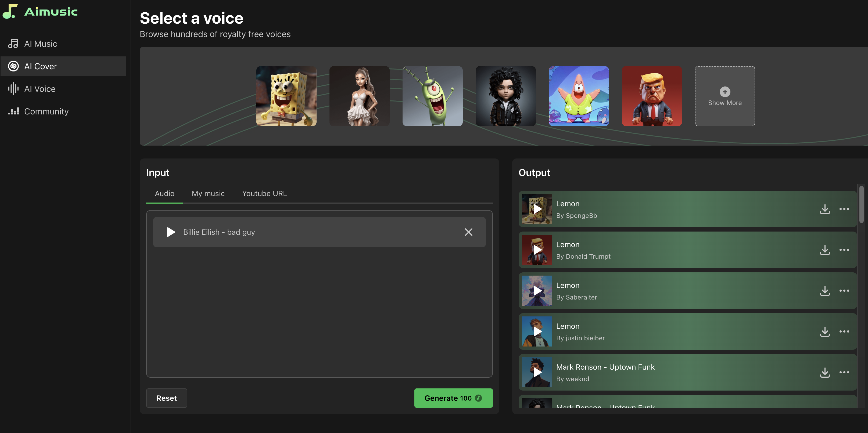This screenshot has width=868, height=433.
Task: Click the AiMusic logo icon
Action: coord(9,10)
